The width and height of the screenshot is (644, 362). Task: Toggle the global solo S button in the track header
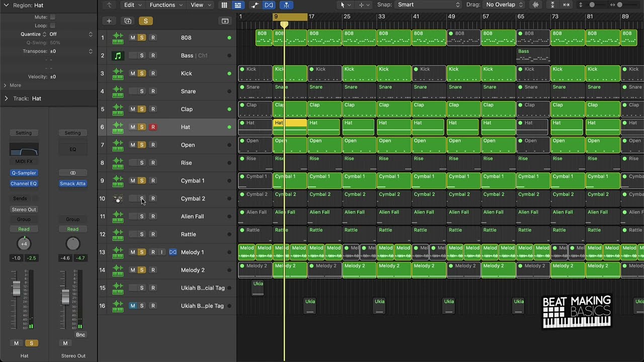point(146,21)
